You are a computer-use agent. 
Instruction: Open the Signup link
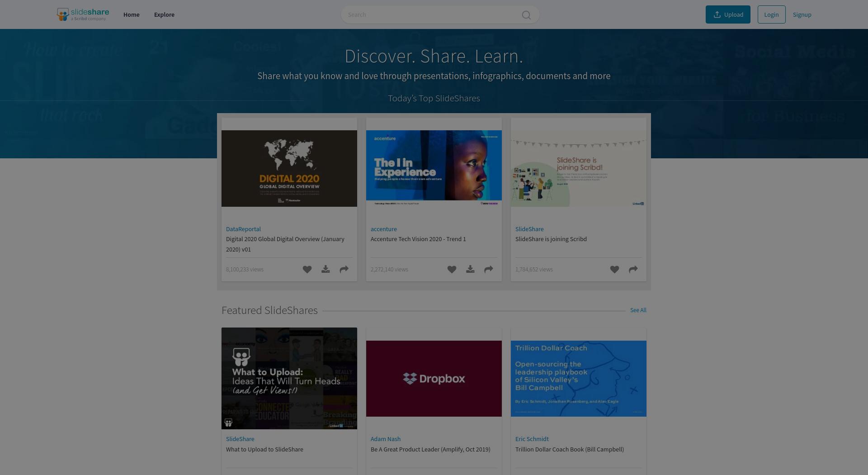point(802,14)
